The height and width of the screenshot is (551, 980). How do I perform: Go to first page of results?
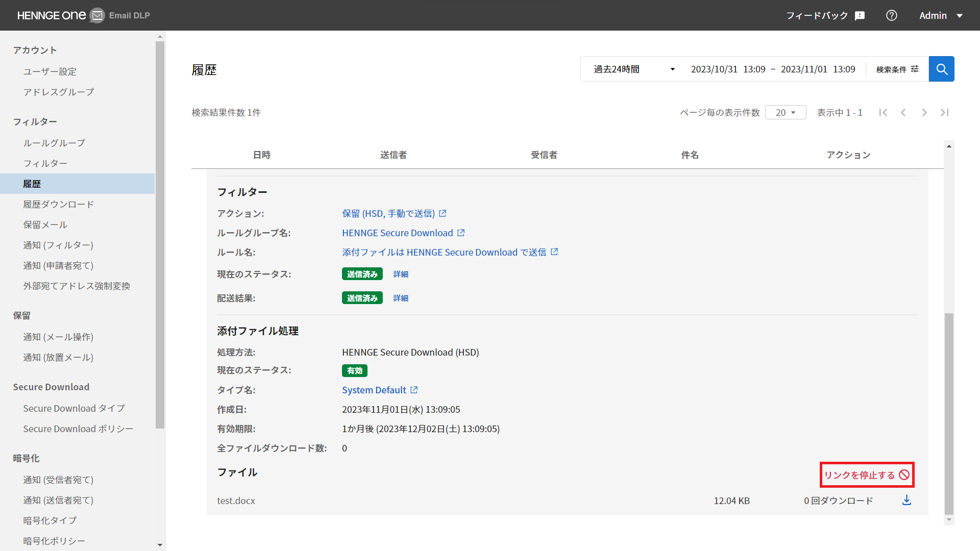tap(883, 112)
